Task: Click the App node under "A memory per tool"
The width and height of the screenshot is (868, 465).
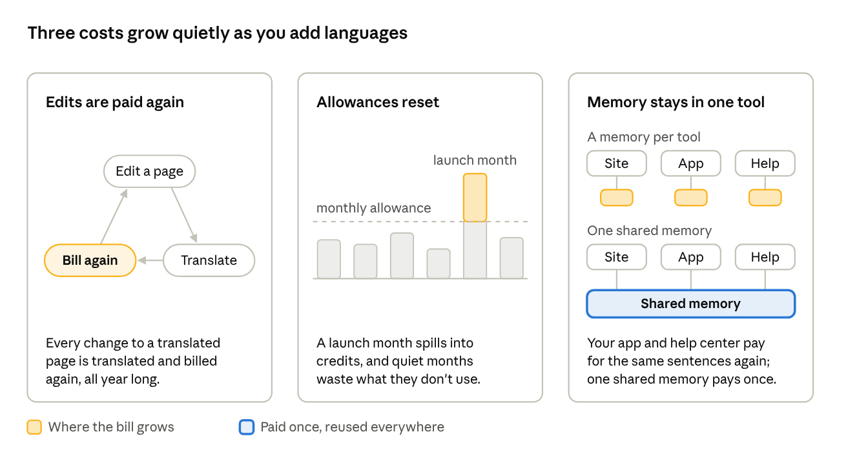Action: 691,163
